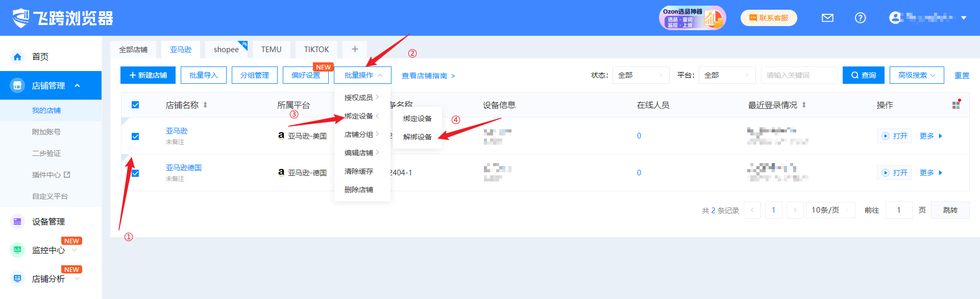Click the plus icon to add platform tab
This screenshot has height=299, width=980.
(x=355, y=49)
